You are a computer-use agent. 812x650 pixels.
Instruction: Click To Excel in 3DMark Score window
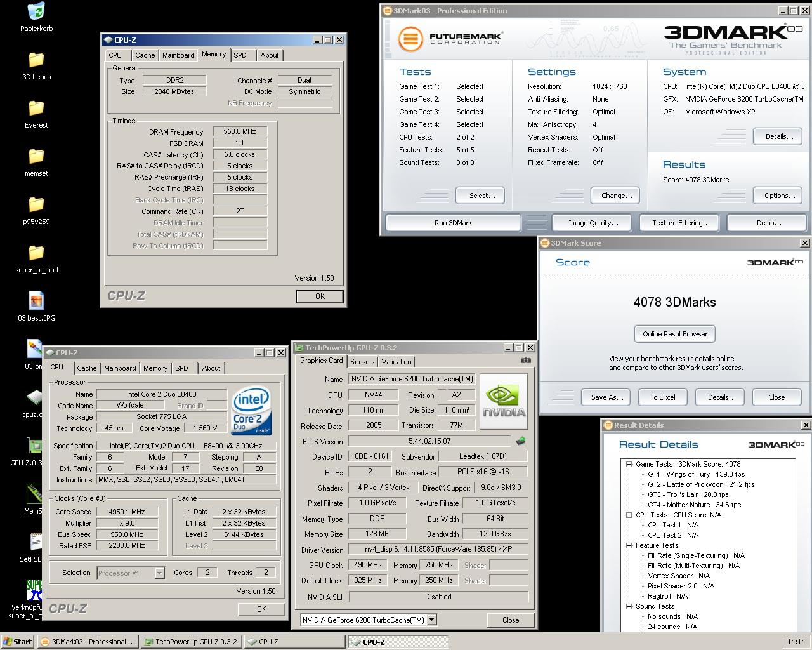coord(662,397)
